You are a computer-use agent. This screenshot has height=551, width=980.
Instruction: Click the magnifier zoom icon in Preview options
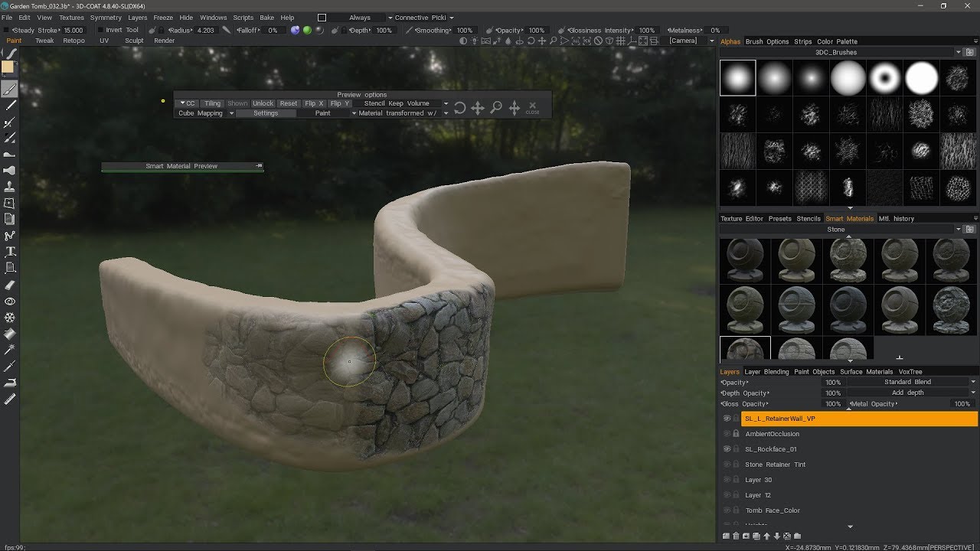point(496,108)
